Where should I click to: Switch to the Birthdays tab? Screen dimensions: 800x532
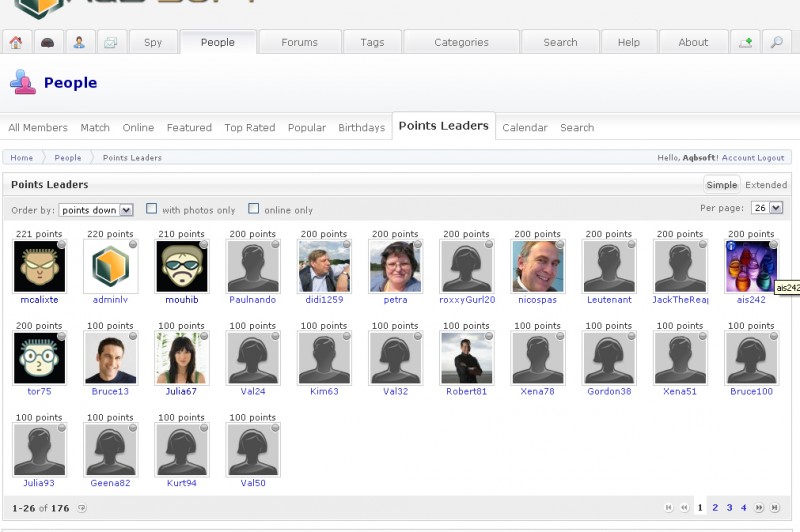click(361, 128)
